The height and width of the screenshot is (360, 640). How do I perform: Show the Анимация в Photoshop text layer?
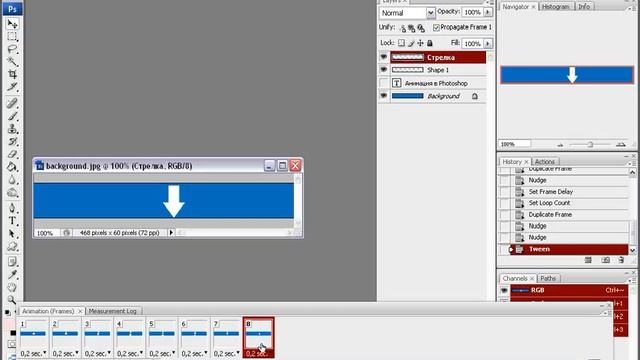click(384, 83)
